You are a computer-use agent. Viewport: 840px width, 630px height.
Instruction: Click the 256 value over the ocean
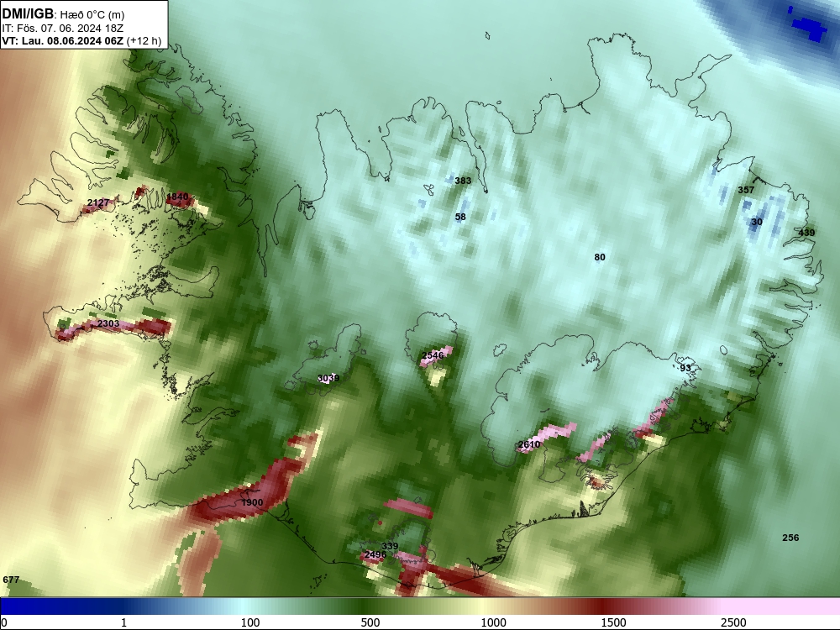(x=790, y=538)
